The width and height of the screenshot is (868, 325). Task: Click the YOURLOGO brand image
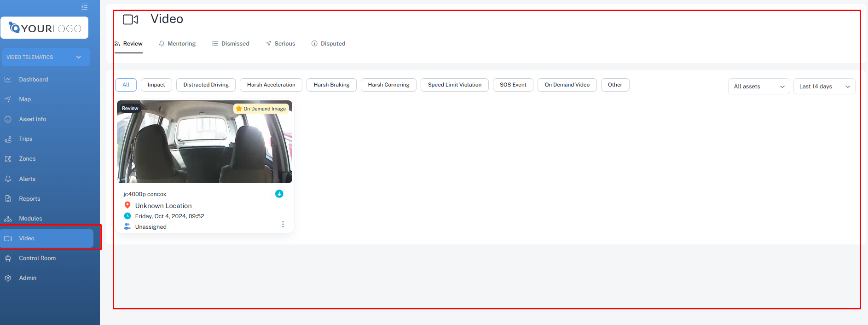coord(45,28)
